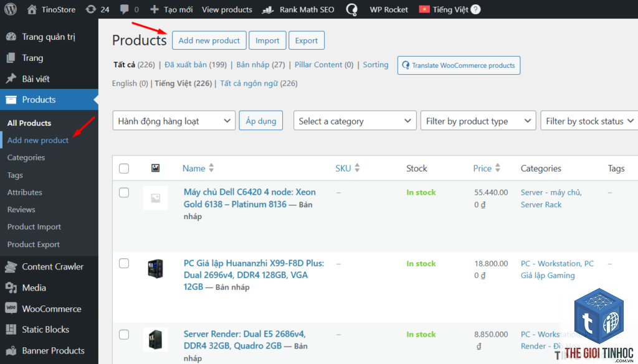The height and width of the screenshot is (364, 638).
Task: Open the TinoStore home icon
Action: click(x=32, y=9)
